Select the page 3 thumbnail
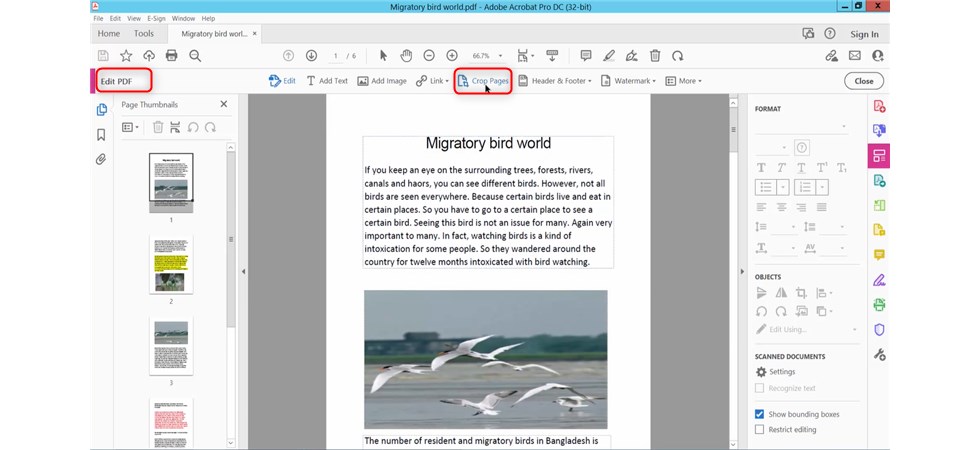This screenshot has height=450, width=980. point(171,346)
